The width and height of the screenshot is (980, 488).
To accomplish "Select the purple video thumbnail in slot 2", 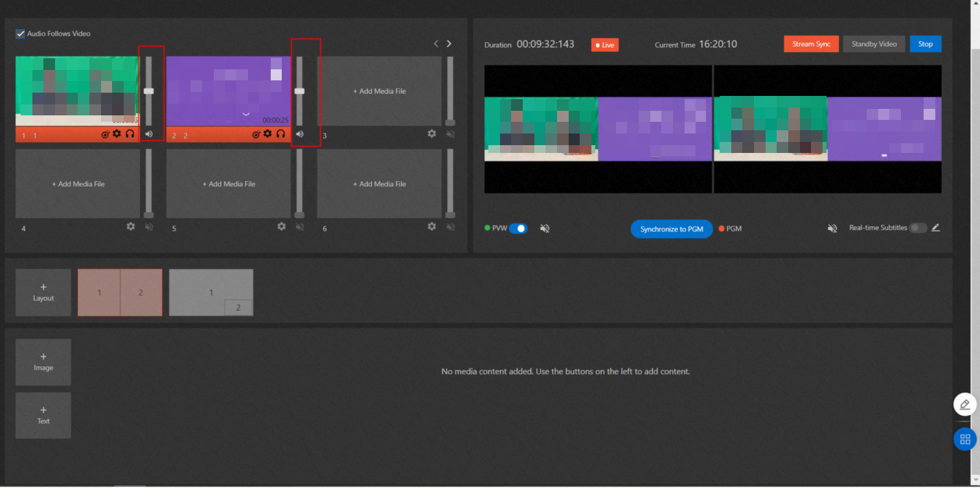I will pos(229,91).
